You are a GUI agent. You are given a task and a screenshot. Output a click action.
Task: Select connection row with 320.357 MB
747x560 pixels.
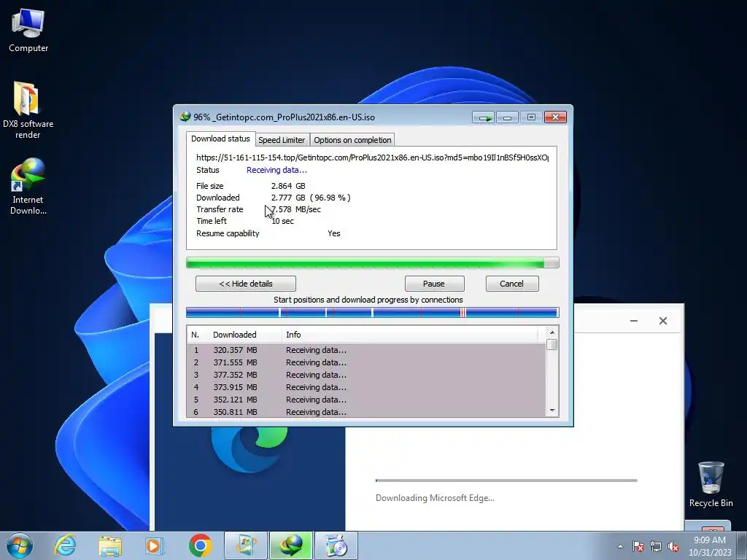coord(366,350)
